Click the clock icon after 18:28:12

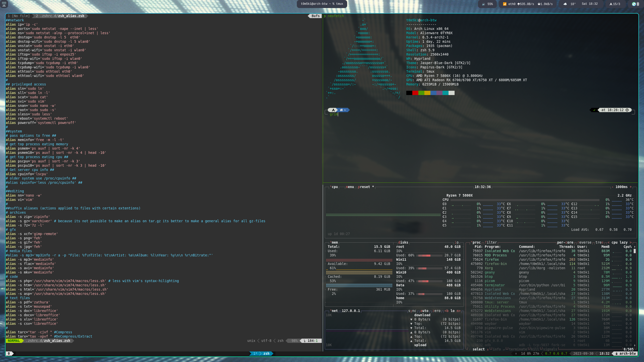[627, 110]
